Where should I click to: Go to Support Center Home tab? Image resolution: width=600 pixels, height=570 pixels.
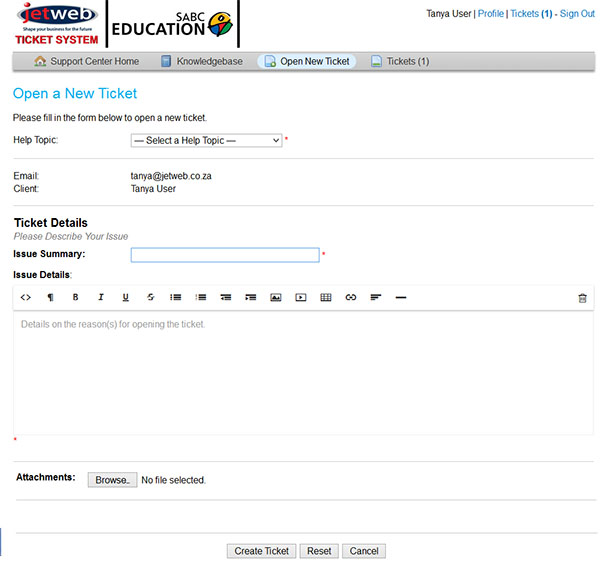tap(86, 62)
